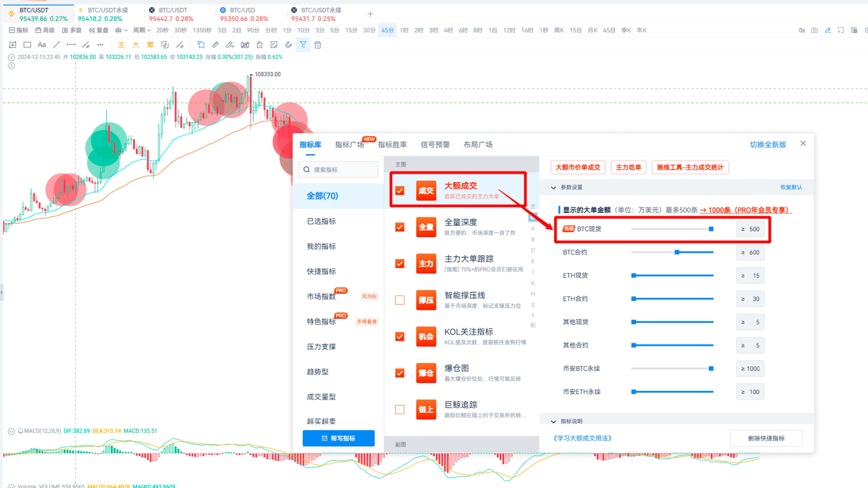Select the 已选指标 category

(x=321, y=221)
